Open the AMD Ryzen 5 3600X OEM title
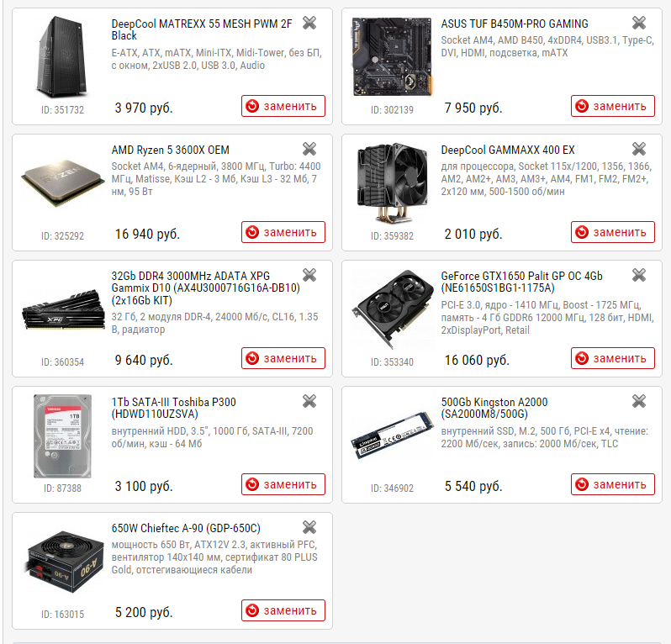 171,150
